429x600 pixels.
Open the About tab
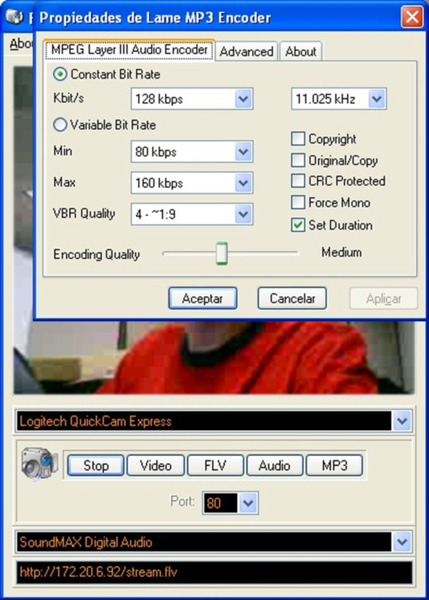[301, 51]
